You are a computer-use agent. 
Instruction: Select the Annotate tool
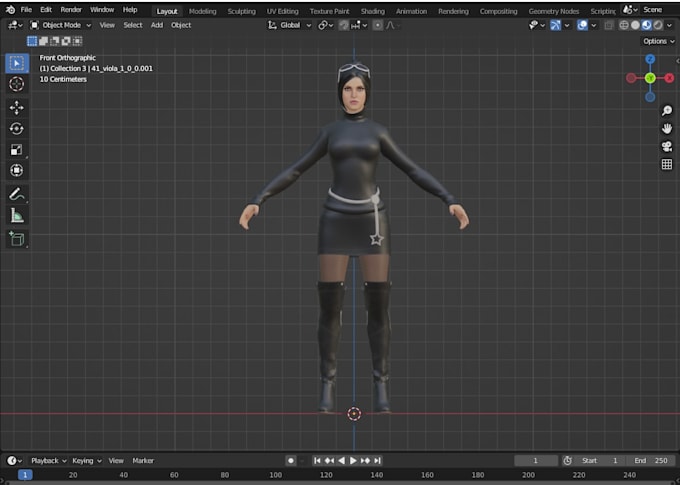pyautogui.click(x=17, y=194)
